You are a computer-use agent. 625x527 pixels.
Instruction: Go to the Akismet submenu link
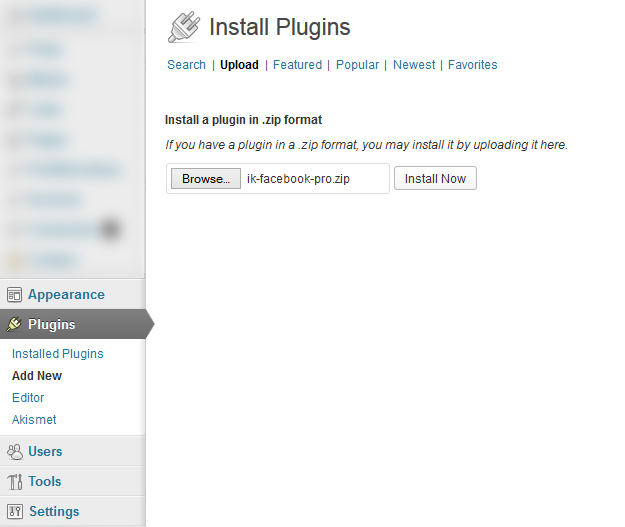pos(34,420)
